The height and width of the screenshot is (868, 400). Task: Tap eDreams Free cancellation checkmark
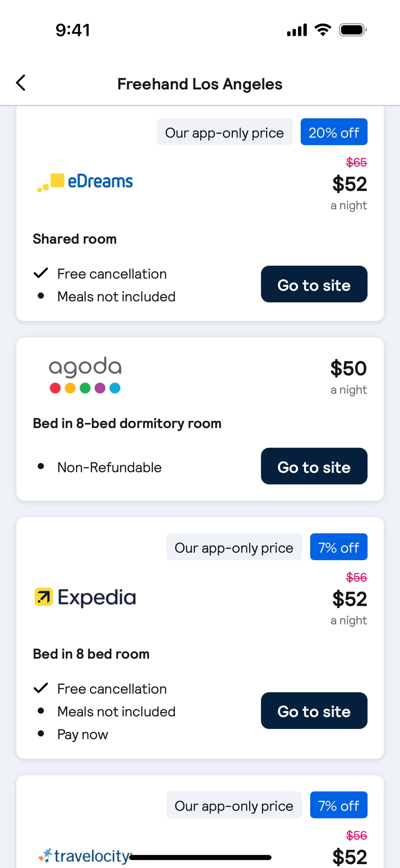[41, 273]
